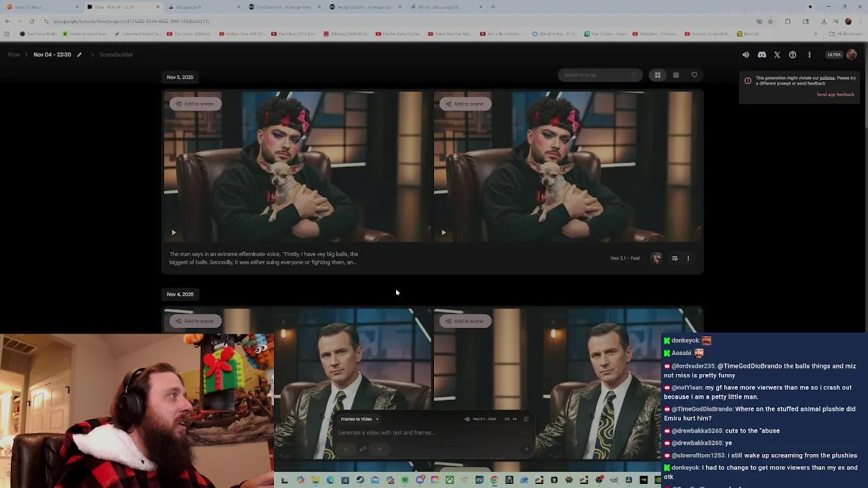The image size is (868, 488).
Task: Select the Nov 04 - 22:30 project title
Action: [52, 54]
